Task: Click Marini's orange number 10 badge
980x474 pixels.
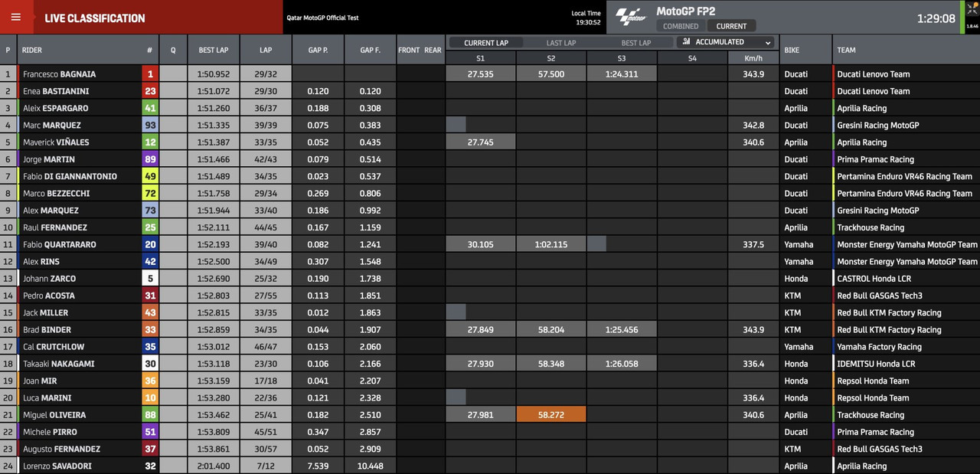Action: point(150,397)
